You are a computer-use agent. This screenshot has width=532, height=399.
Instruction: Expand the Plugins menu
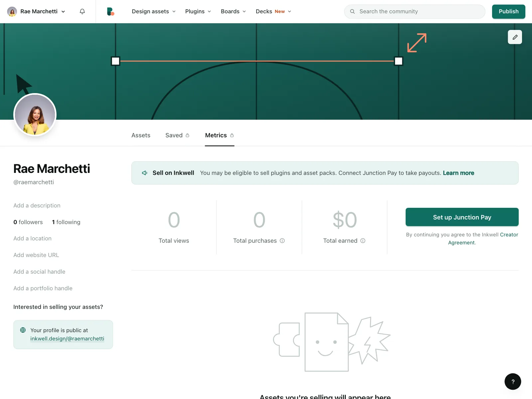click(x=198, y=11)
